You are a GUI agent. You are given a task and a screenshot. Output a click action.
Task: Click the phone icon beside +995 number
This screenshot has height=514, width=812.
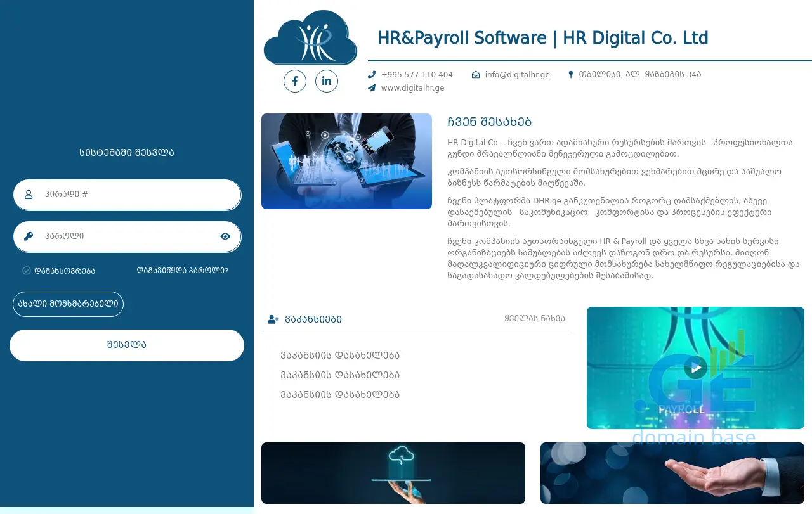pyautogui.click(x=372, y=75)
